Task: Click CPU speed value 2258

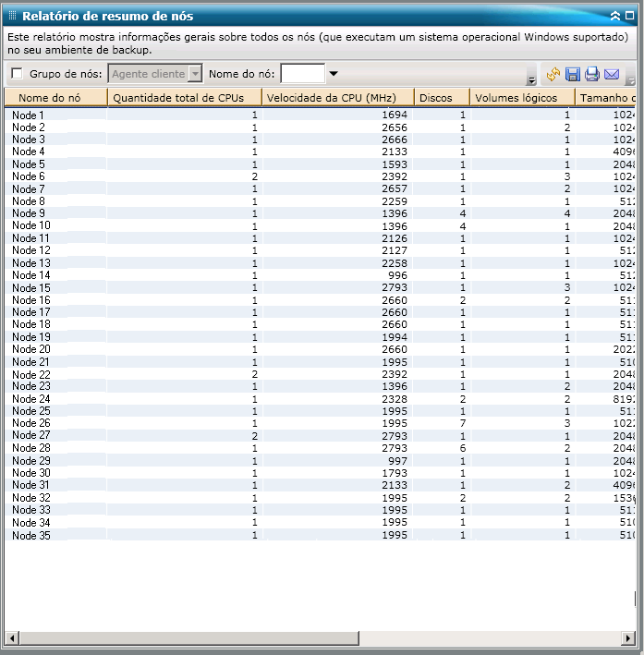Action: click(x=395, y=262)
